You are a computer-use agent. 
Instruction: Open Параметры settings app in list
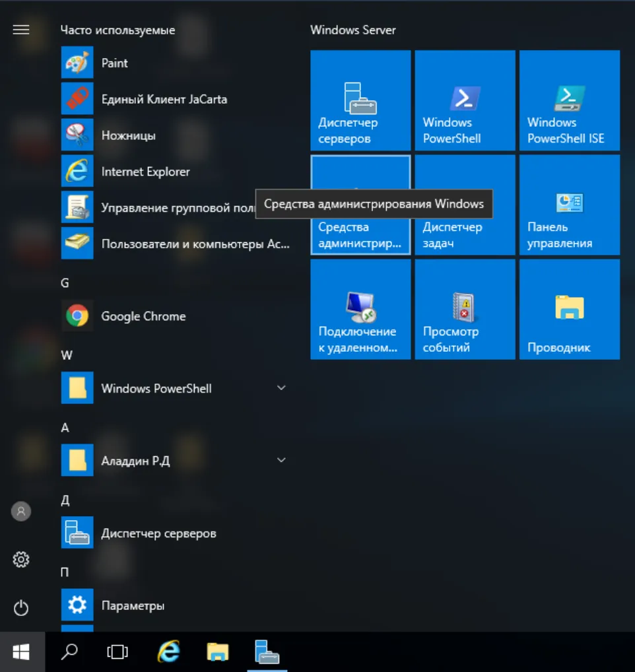pyautogui.click(x=176, y=605)
